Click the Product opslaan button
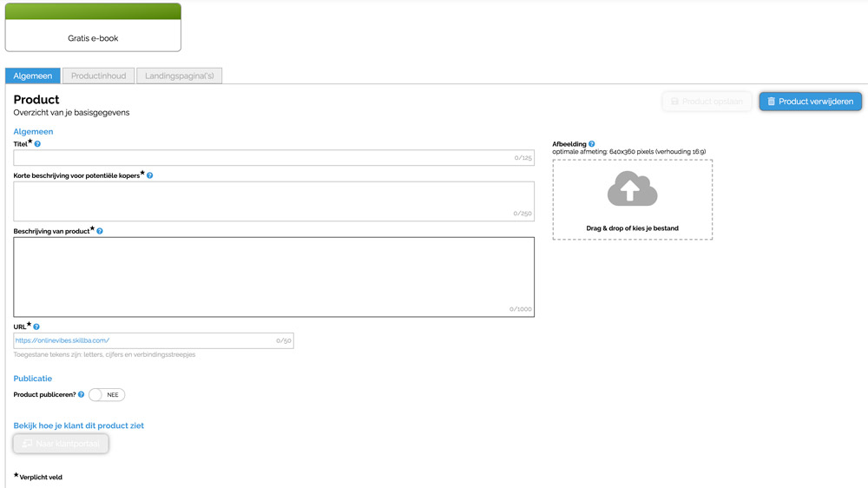Image resolution: width=868 pixels, height=488 pixels. (707, 102)
